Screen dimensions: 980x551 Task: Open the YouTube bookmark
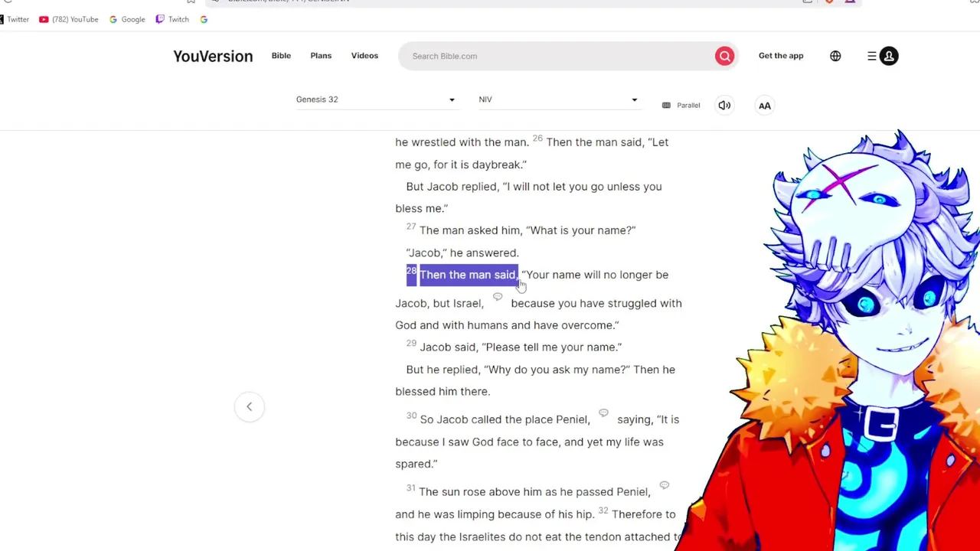tap(68, 19)
